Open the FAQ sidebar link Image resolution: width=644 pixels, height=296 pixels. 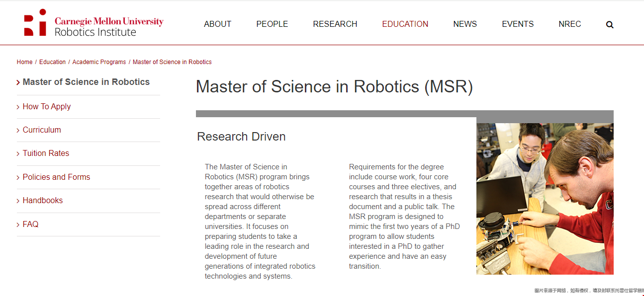pos(30,224)
